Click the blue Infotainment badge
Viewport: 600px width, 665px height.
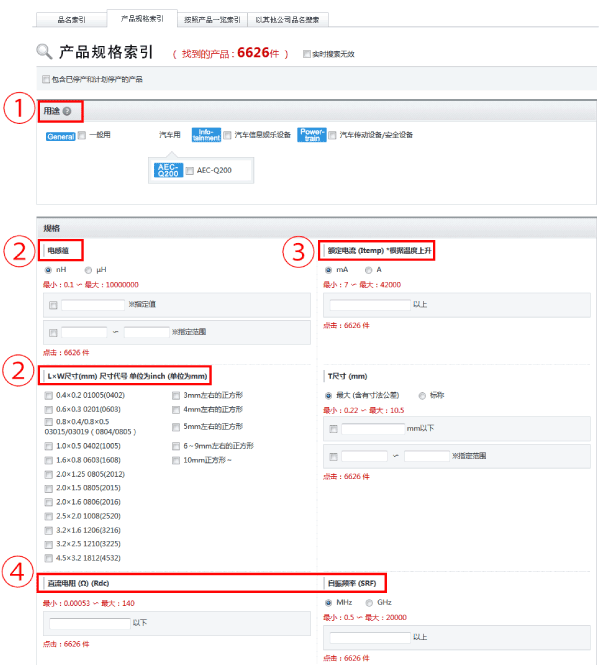206,135
